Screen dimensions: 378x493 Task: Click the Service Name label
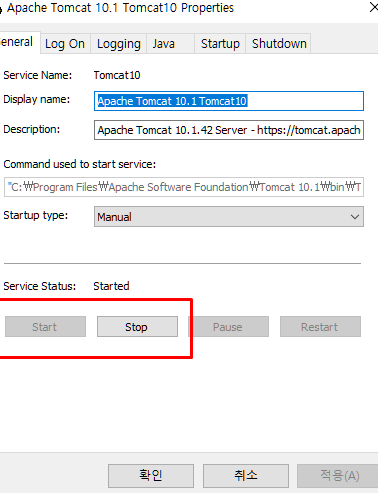(x=38, y=75)
